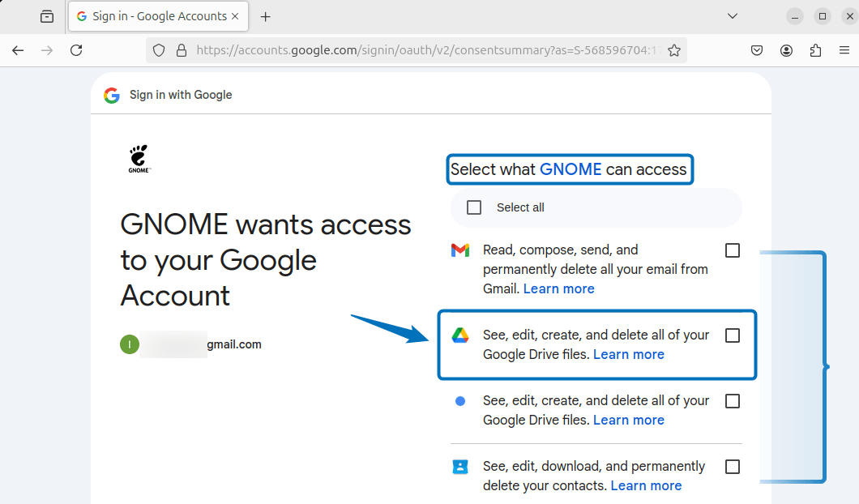The image size is (859, 504).
Task: Click the Save to Pocket icon
Action: (x=757, y=49)
